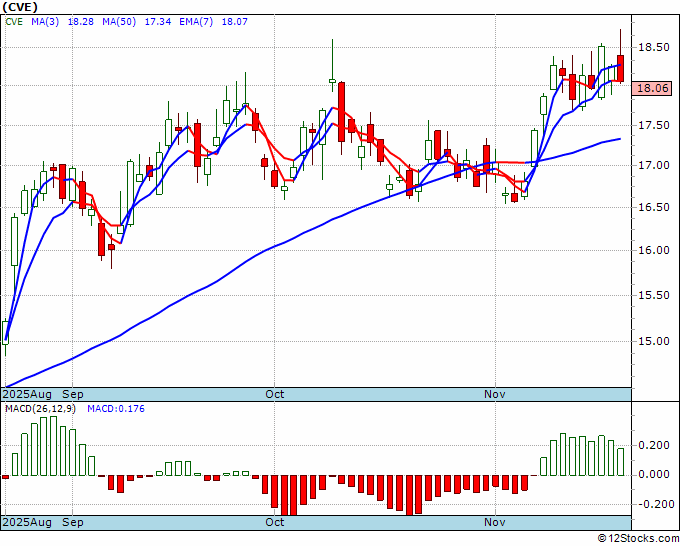Click the 0.200 MACD axis label

(x=653, y=445)
